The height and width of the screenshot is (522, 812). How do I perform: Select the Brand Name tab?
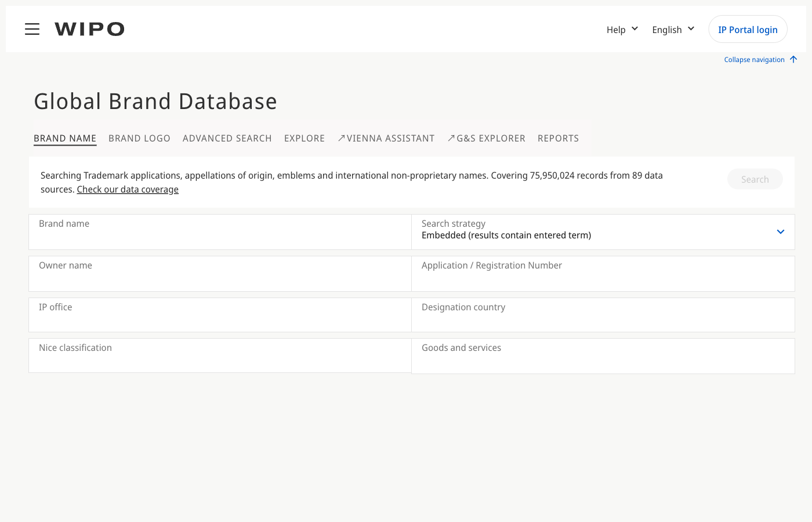pos(65,139)
